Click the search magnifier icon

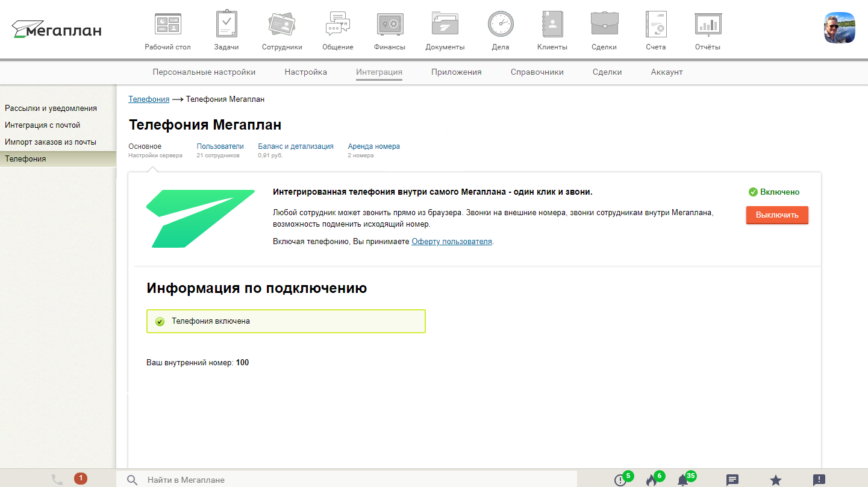pos(133,480)
